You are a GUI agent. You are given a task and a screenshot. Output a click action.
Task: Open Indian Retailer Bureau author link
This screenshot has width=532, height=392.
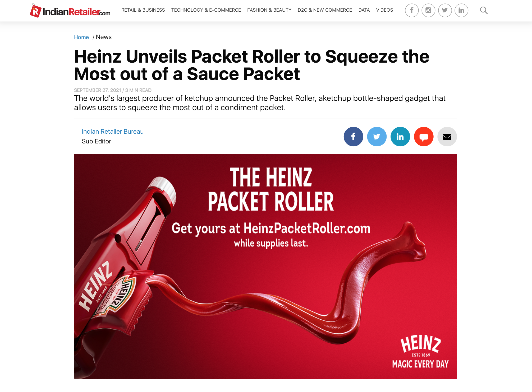113,132
